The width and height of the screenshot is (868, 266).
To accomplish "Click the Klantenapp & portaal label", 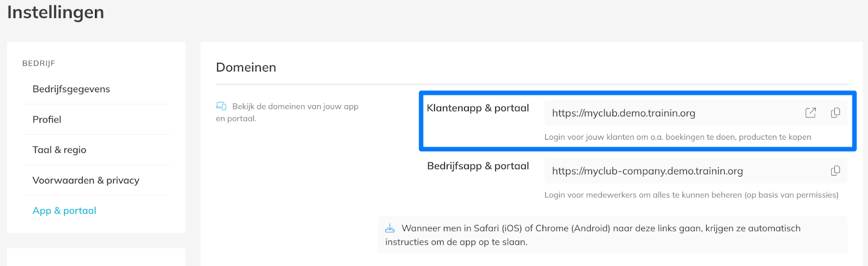I will pos(477,108).
